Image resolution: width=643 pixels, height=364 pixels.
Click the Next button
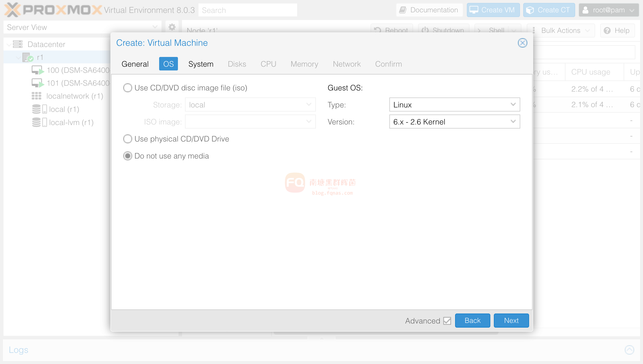[x=511, y=321]
